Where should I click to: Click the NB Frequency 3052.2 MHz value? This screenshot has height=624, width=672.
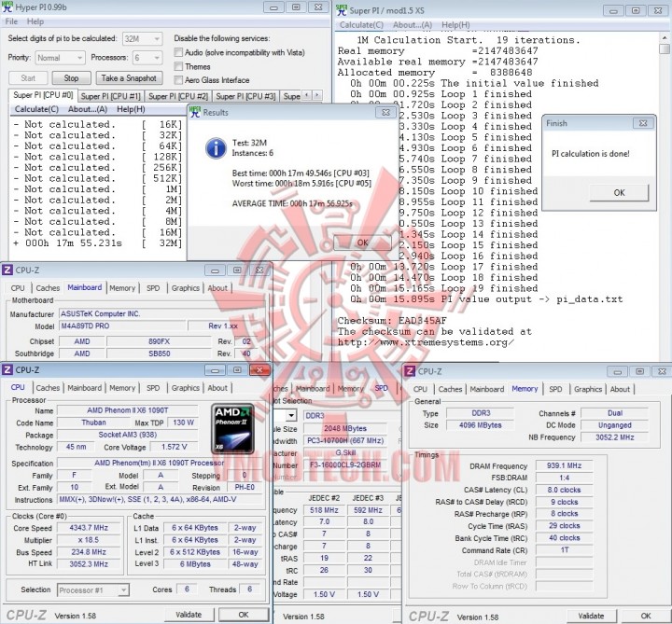click(614, 437)
